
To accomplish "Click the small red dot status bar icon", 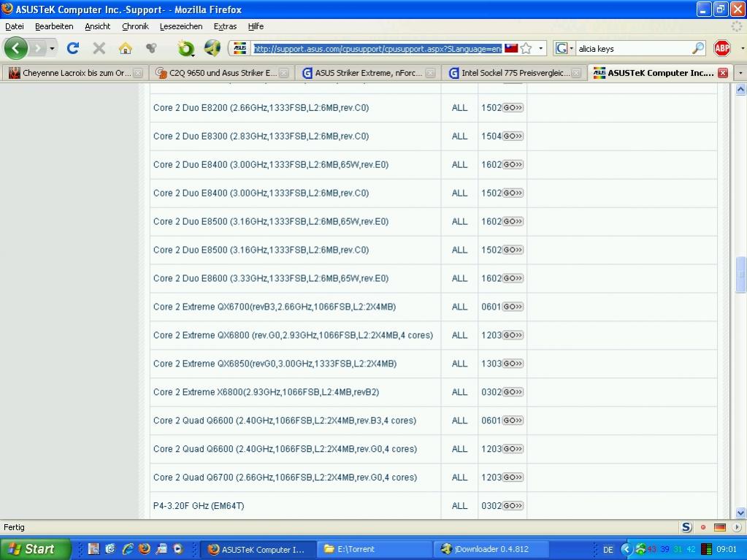I will [703, 527].
